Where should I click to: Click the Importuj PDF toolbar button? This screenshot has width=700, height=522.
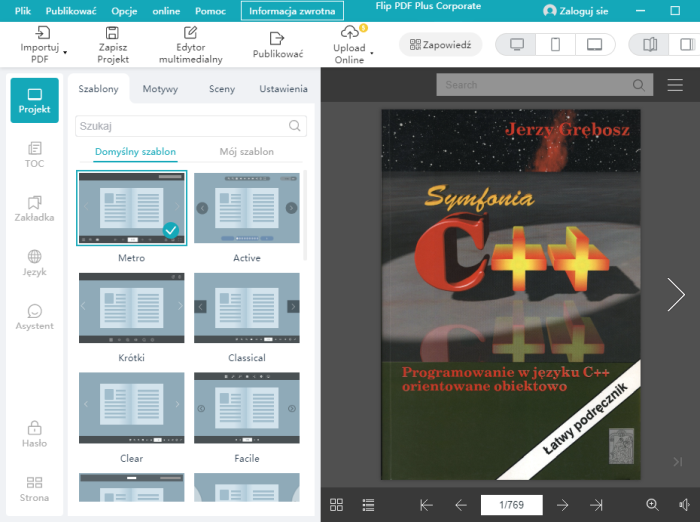pyautogui.click(x=40, y=45)
